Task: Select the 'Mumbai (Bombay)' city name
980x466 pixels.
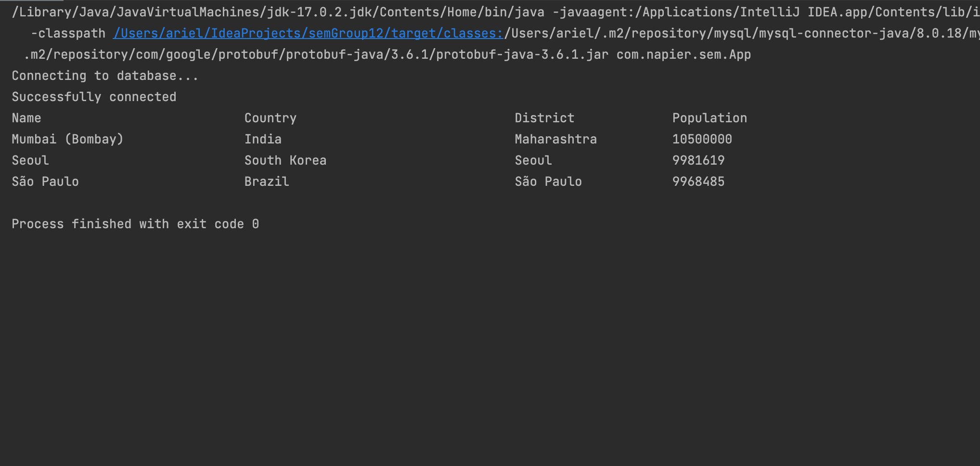Action: [68, 139]
